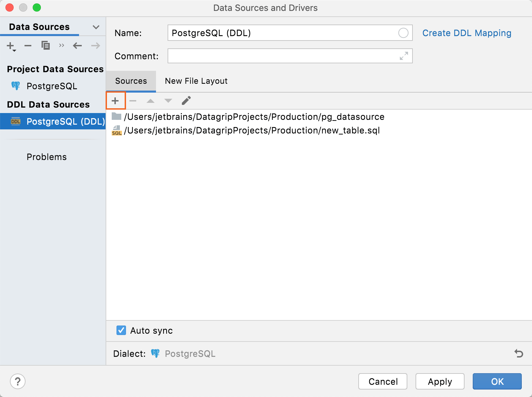The image size is (532, 397).
Task: Click the back arrow in left toolbar
Action: click(x=77, y=45)
